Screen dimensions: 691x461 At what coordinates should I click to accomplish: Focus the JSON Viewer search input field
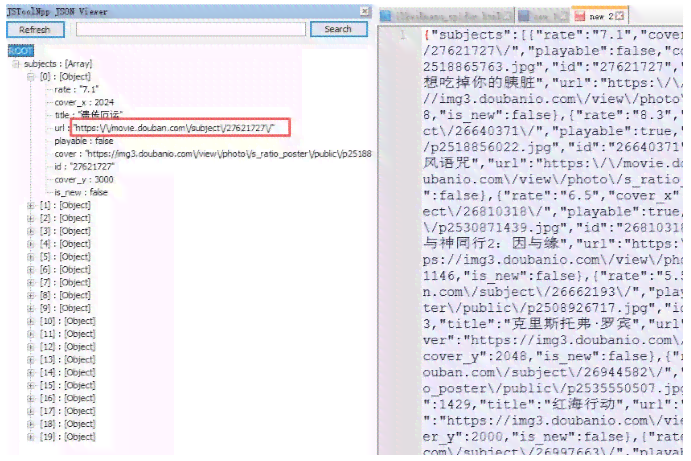(x=190, y=29)
